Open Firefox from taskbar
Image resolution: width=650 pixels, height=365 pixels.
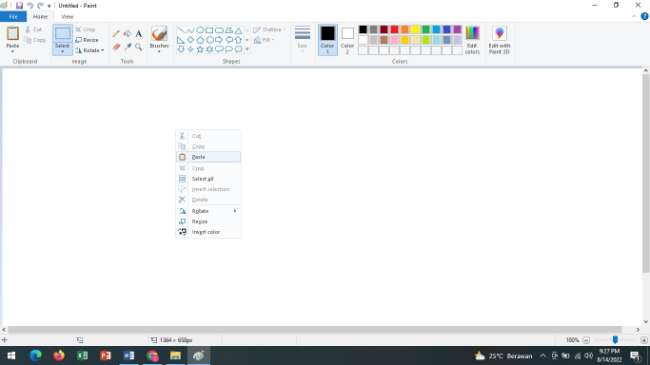tap(59, 355)
